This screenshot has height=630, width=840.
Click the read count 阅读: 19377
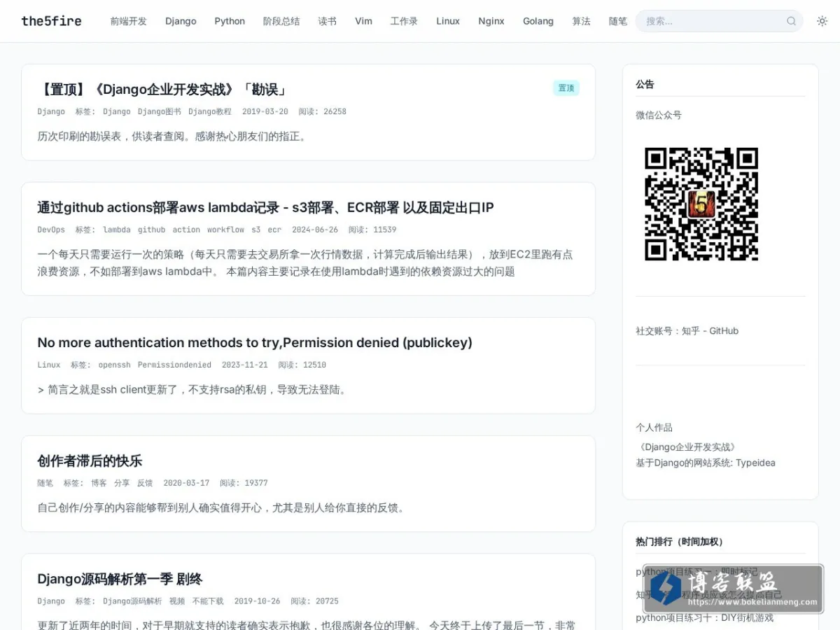pyautogui.click(x=244, y=483)
